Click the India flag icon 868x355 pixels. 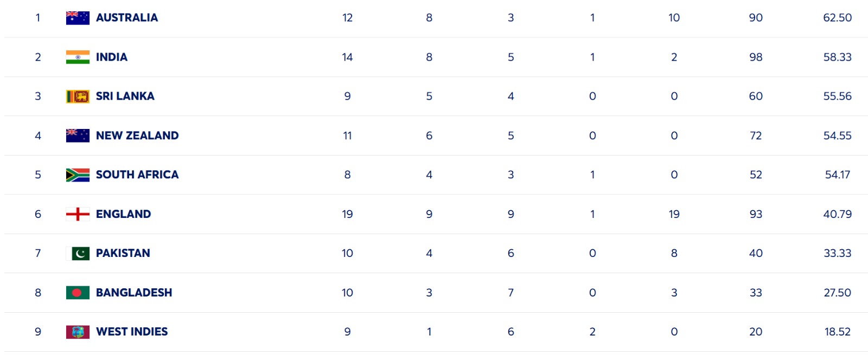78,57
